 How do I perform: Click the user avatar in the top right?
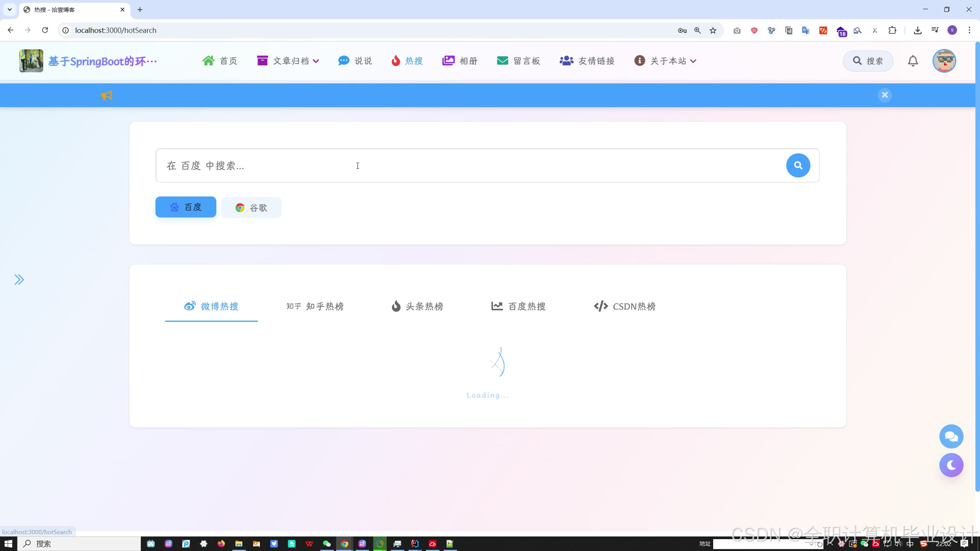coord(944,61)
